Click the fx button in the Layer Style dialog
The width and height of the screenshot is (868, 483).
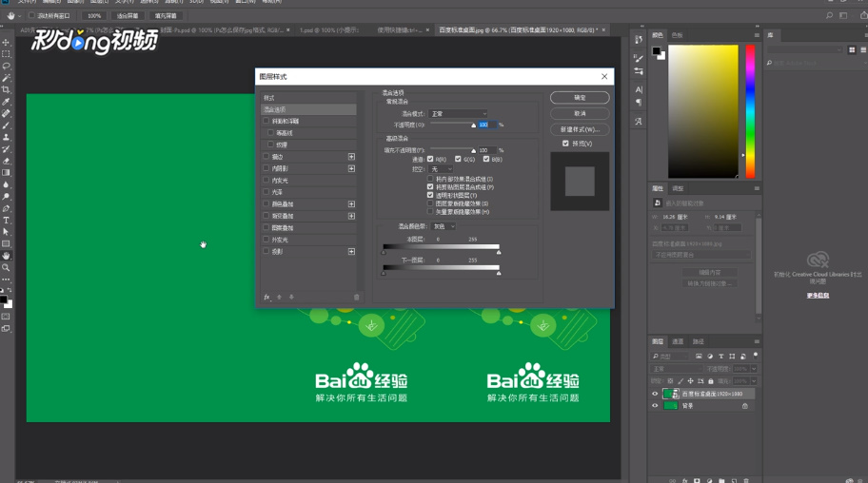pyautogui.click(x=267, y=297)
